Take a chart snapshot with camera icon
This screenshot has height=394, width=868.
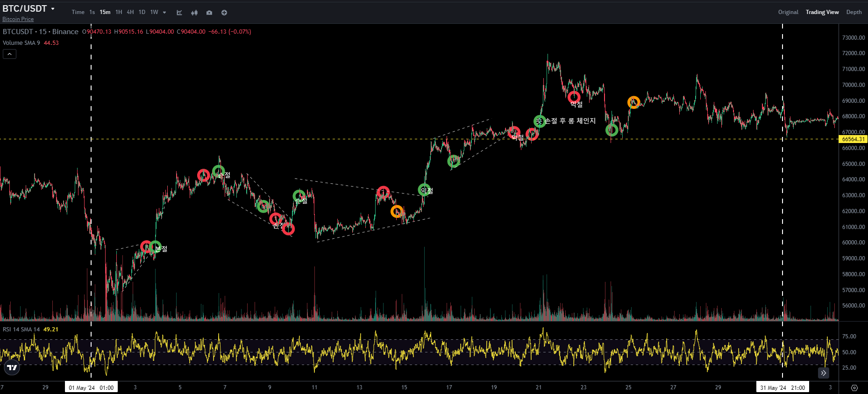tap(209, 13)
